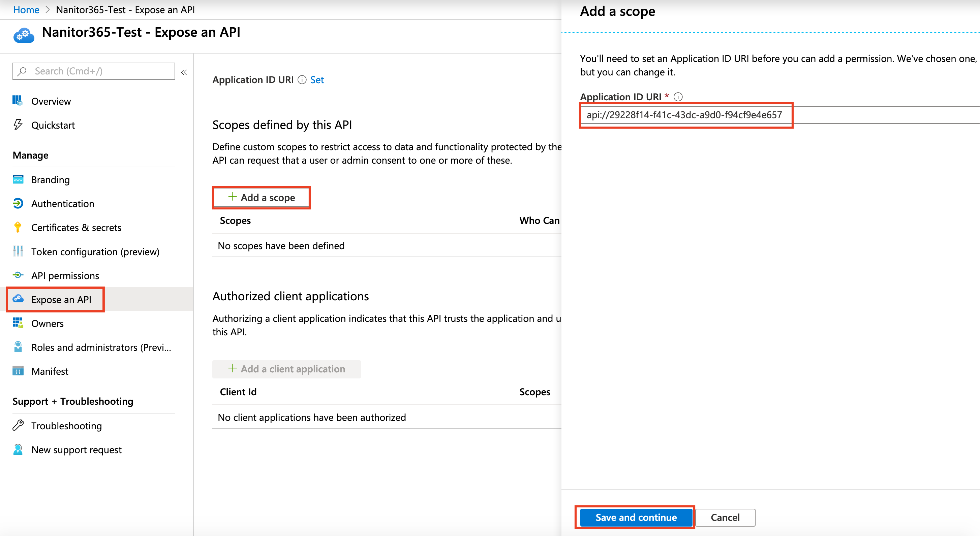Go to Home via breadcrumb link
980x536 pixels.
[x=26, y=10]
